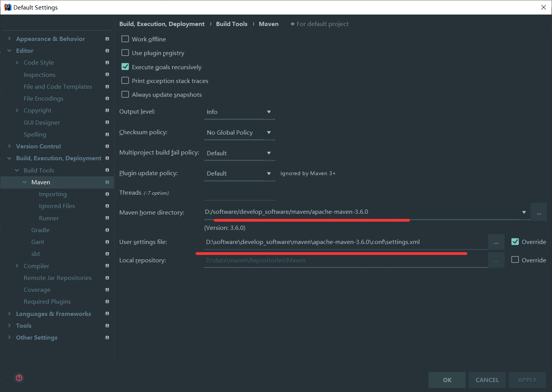Viewport: 552px width, 392px height.
Task: Enable Print exception stack traces
Action: coord(125,81)
